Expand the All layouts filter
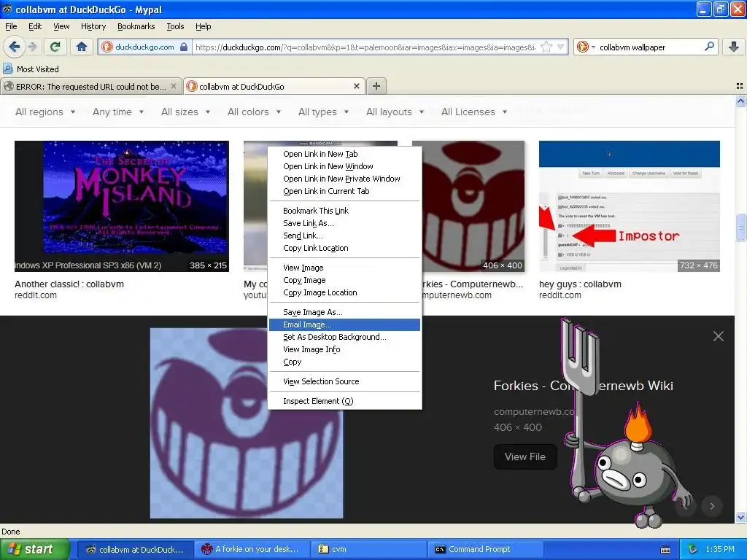Viewport: 747px width, 560px height. click(395, 112)
